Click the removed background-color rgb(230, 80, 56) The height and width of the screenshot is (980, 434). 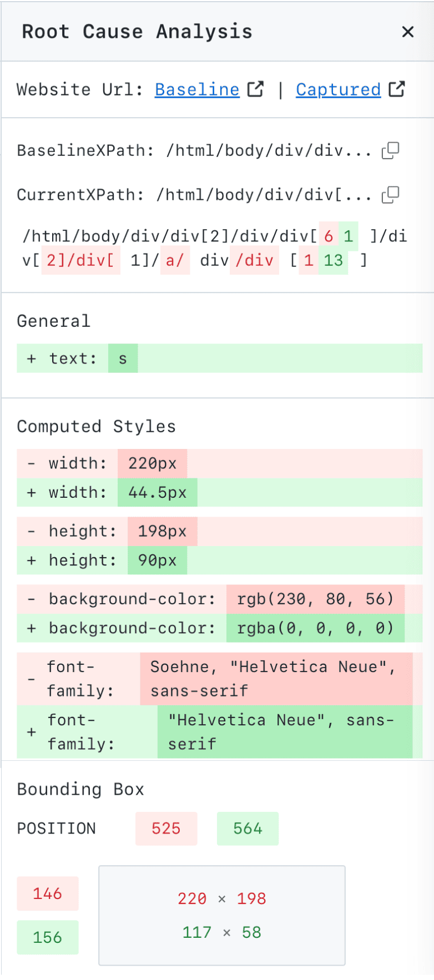click(x=315, y=599)
